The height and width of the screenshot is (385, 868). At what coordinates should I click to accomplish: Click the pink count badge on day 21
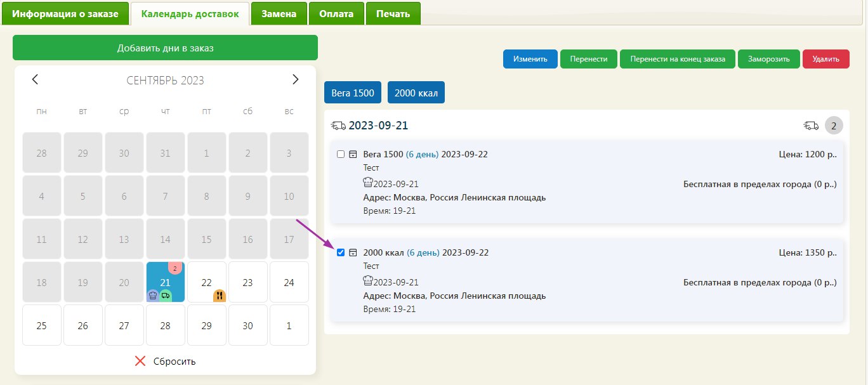coord(175,268)
